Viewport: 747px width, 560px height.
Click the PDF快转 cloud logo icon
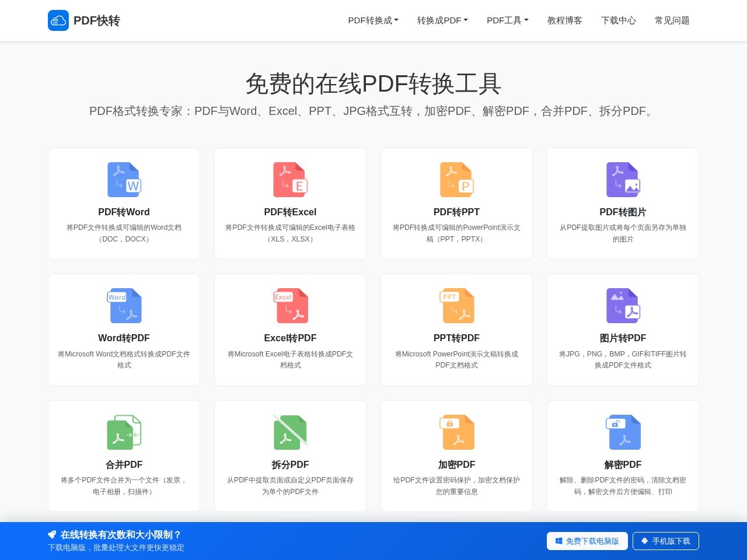pyautogui.click(x=58, y=20)
